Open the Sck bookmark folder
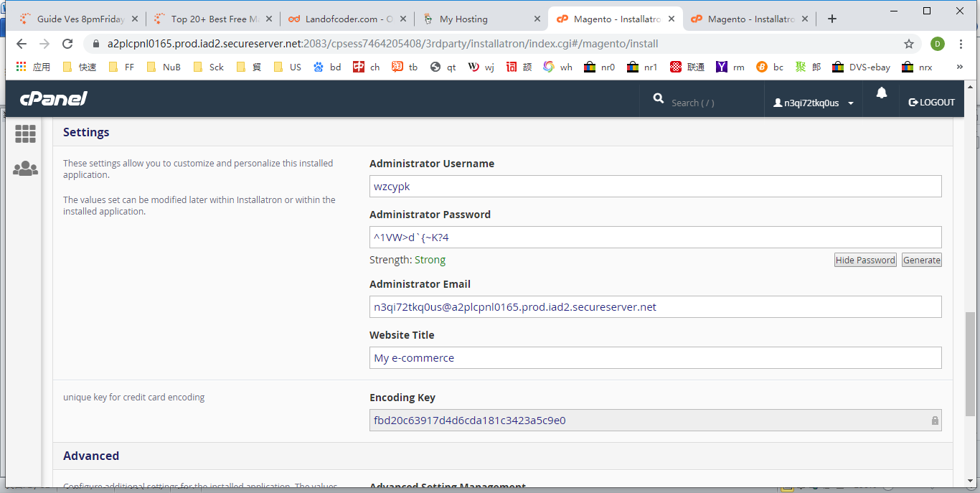 (209, 67)
